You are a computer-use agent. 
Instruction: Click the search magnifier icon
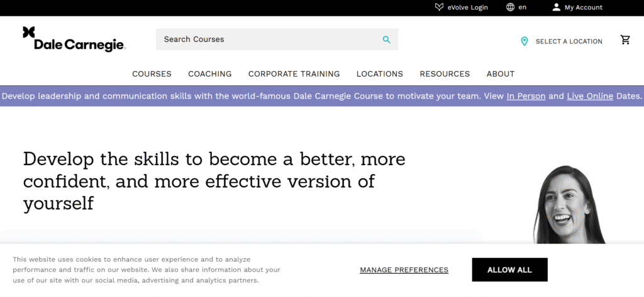click(x=387, y=40)
